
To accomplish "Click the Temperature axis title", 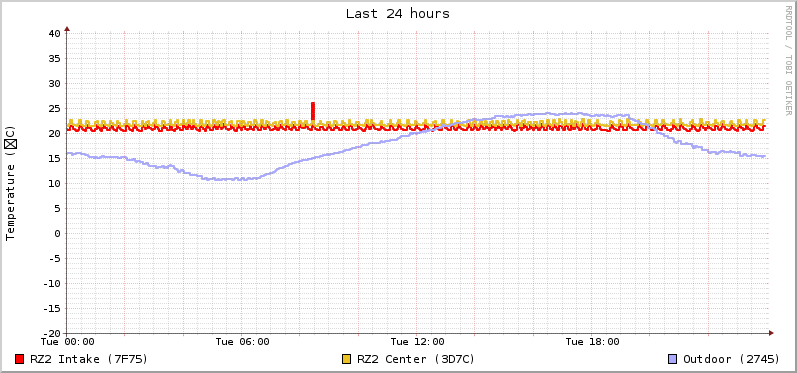I will pos(11,183).
